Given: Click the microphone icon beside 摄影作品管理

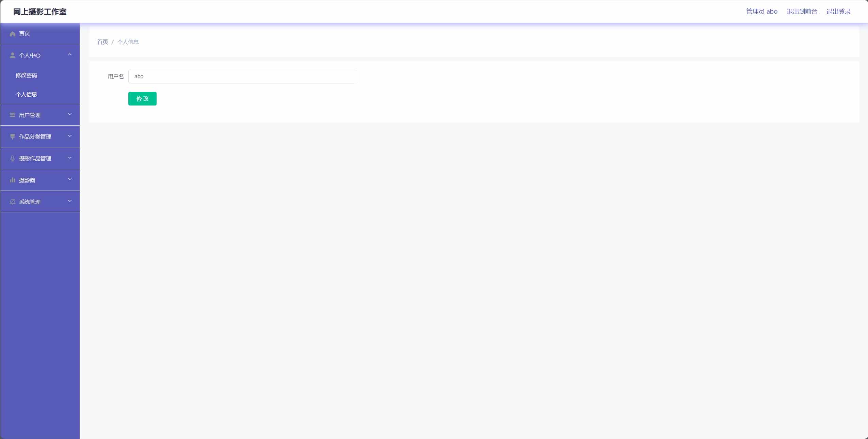Looking at the screenshot, I should point(13,158).
